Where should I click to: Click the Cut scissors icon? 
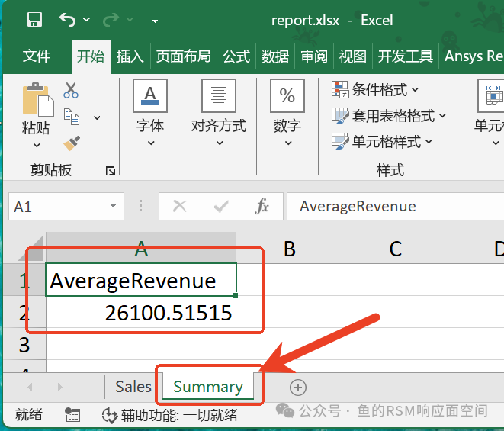[71, 90]
